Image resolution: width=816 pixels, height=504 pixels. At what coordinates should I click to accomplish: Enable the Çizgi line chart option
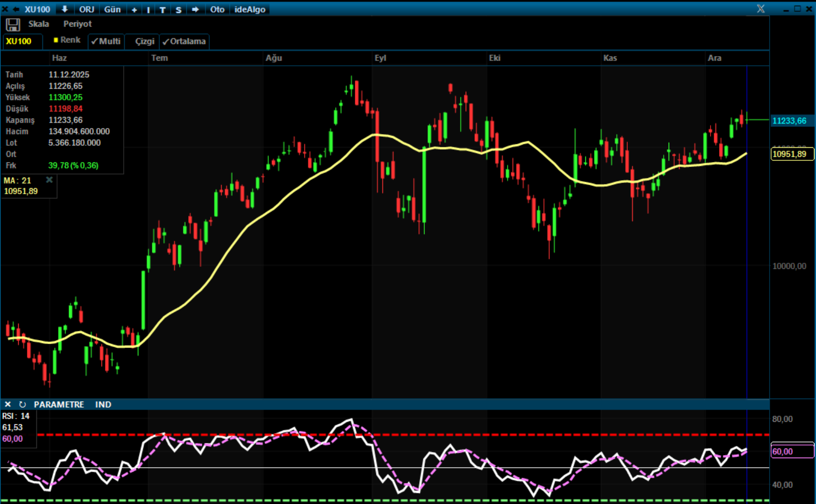[144, 41]
